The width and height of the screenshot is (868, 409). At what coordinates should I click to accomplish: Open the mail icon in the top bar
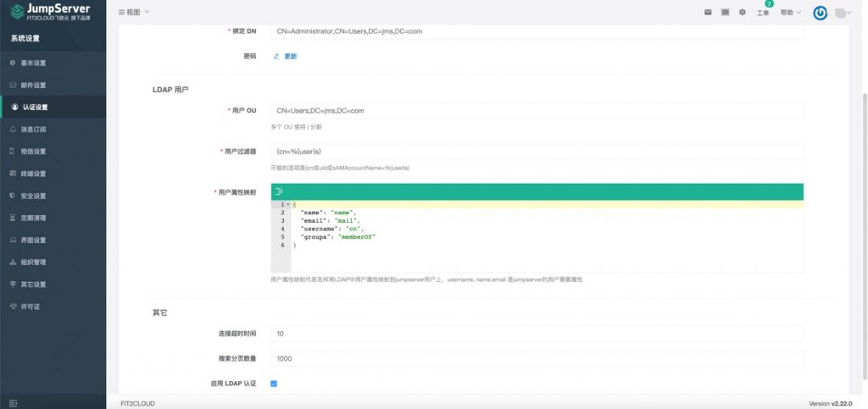point(708,12)
